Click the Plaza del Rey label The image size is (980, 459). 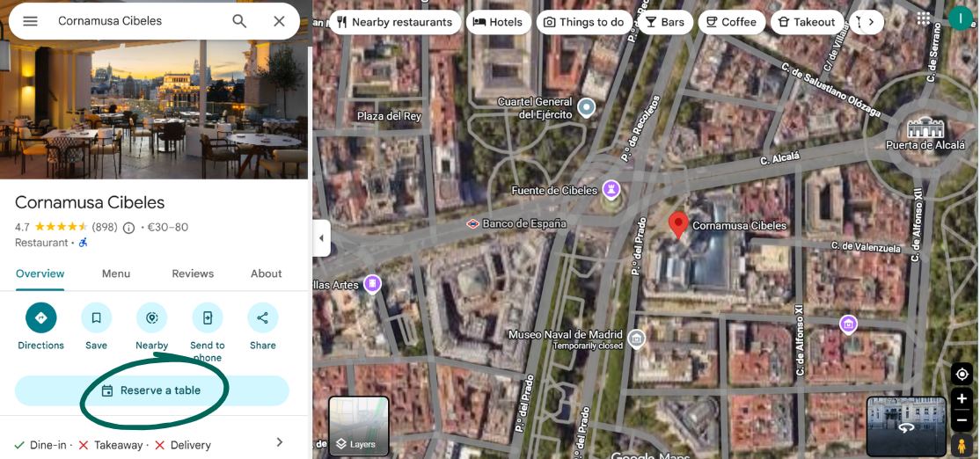point(389,116)
